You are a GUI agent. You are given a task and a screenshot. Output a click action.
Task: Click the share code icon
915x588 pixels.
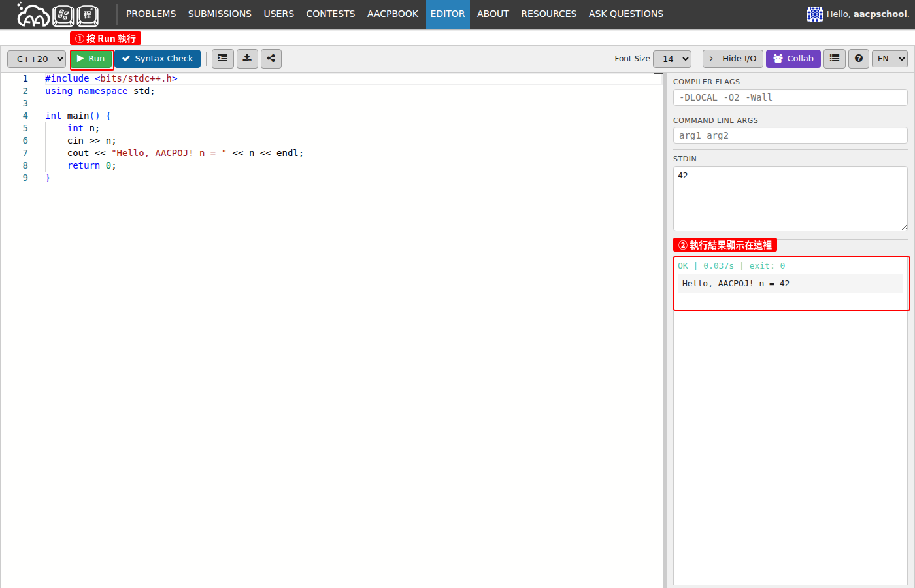click(271, 59)
